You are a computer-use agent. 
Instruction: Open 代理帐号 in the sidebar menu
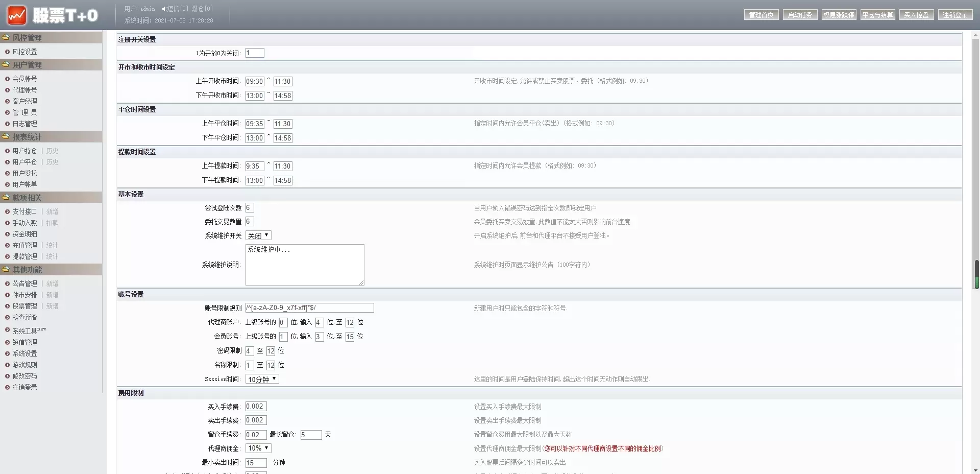(x=24, y=90)
